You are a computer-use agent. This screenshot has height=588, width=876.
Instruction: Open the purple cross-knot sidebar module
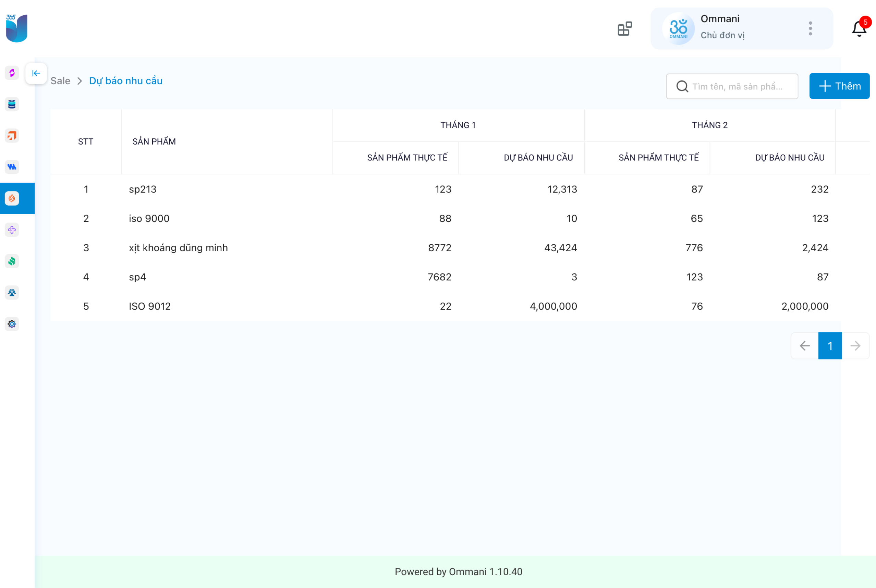coord(12,230)
